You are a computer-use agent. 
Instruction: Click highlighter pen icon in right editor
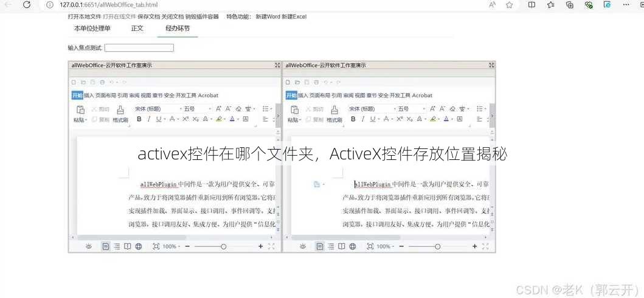[x=433, y=119]
